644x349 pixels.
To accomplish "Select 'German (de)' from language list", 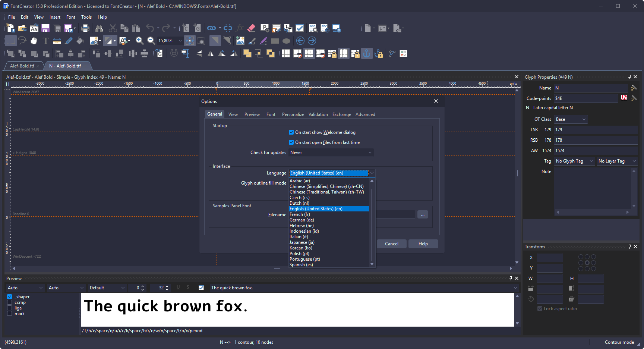I will 302,220.
